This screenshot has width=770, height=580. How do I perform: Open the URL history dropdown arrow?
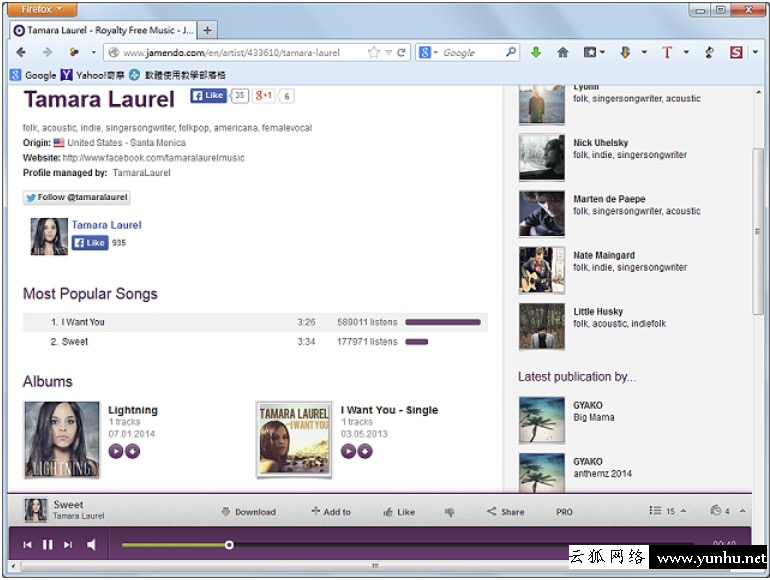click(388, 53)
